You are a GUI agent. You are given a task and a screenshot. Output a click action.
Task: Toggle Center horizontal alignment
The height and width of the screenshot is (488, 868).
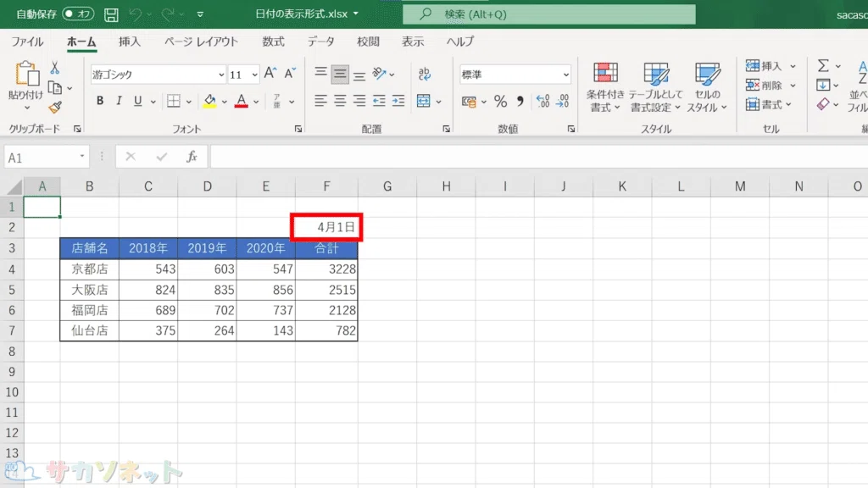click(340, 101)
